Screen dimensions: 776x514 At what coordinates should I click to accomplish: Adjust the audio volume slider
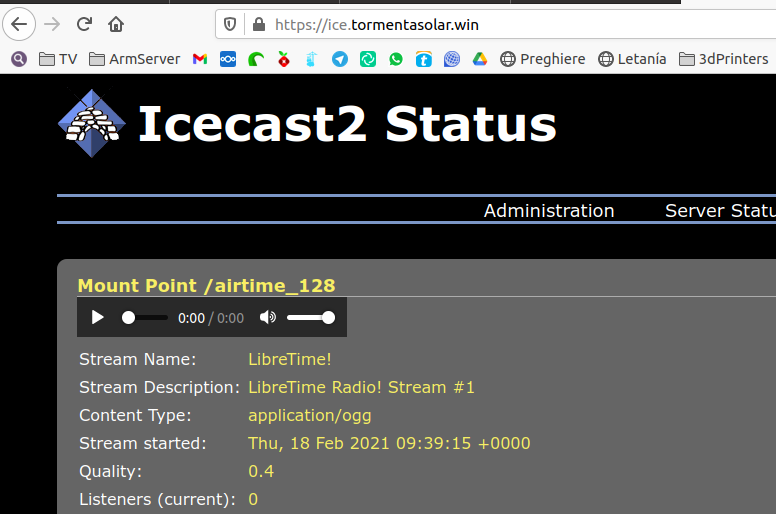(x=311, y=318)
